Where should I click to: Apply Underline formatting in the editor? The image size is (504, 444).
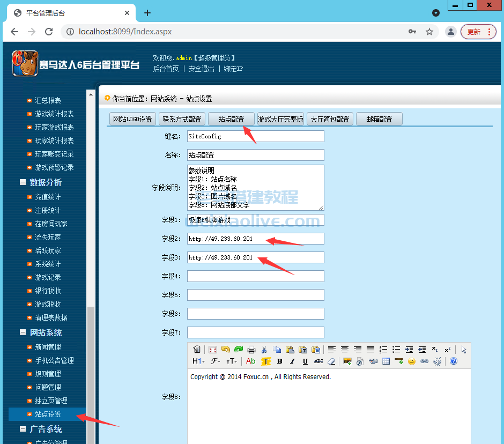click(x=304, y=362)
